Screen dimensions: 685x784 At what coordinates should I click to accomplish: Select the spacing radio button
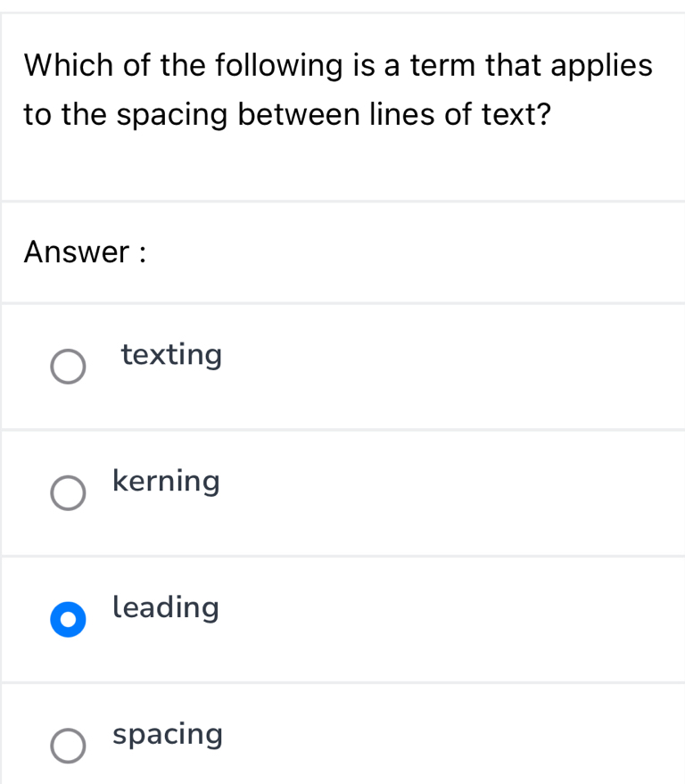(68, 745)
